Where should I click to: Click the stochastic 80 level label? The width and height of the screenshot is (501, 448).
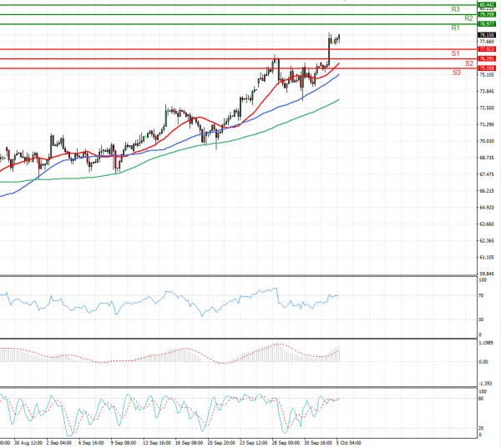481,399
